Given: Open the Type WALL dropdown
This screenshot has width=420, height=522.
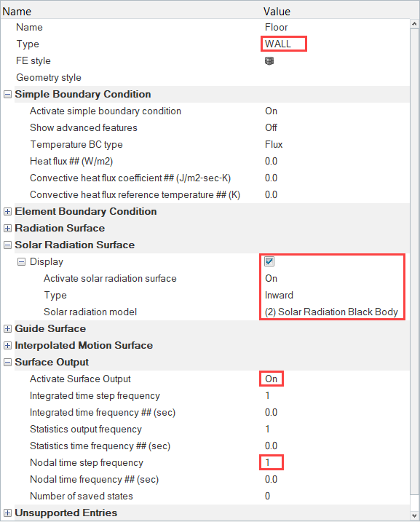Looking at the screenshot, I should click(x=284, y=44).
